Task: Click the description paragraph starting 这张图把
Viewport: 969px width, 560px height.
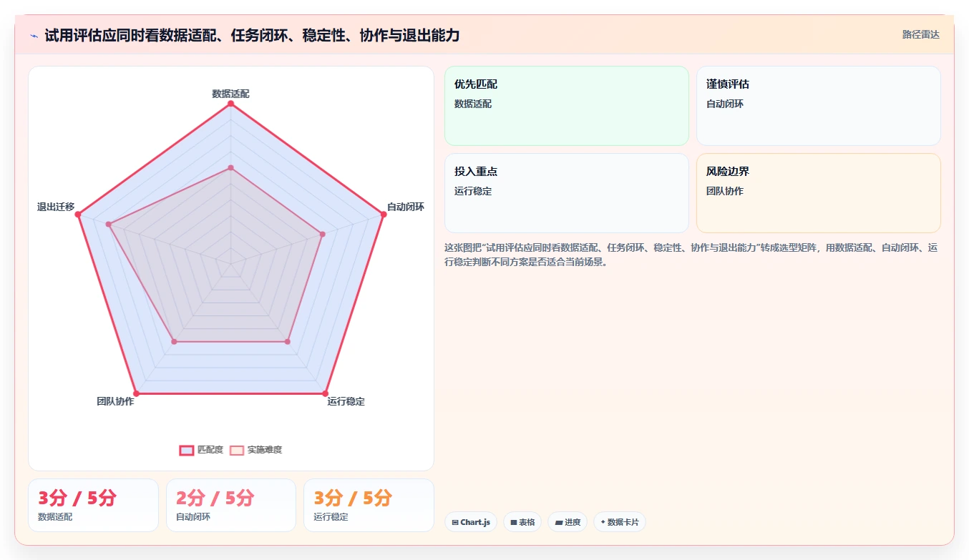Action: (691, 255)
